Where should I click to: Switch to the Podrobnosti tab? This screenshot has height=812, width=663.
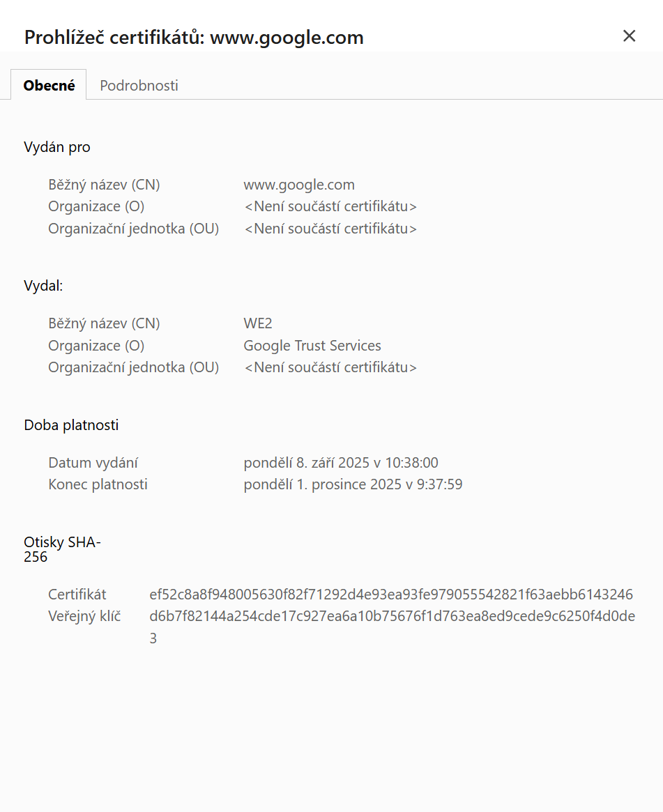tap(139, 84)
